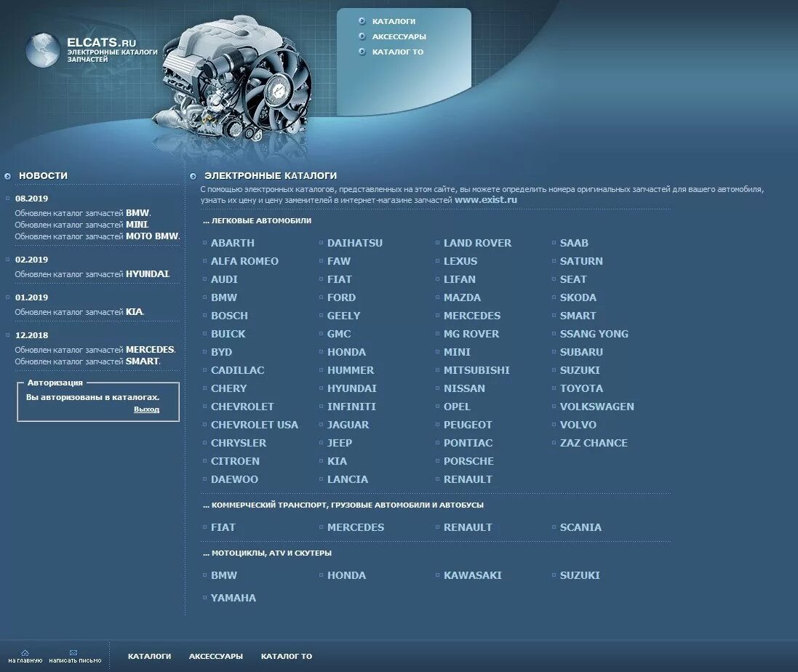This screenshot has height=672, width=798.
Task: Open КАТАЛОГИ in the top menu
Action: tap(394, 21)
